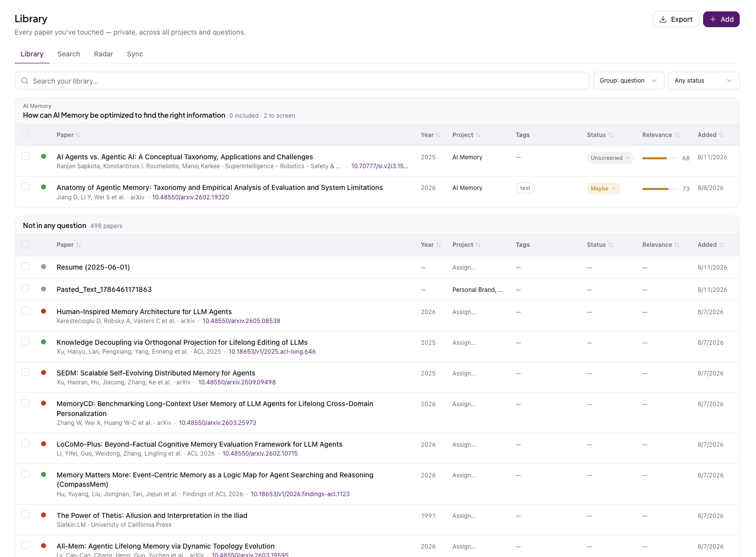Screen dimensions: 756x557
Task: Click red dot for Human-Inspired Memory Architecture
Action: (44, 311)
